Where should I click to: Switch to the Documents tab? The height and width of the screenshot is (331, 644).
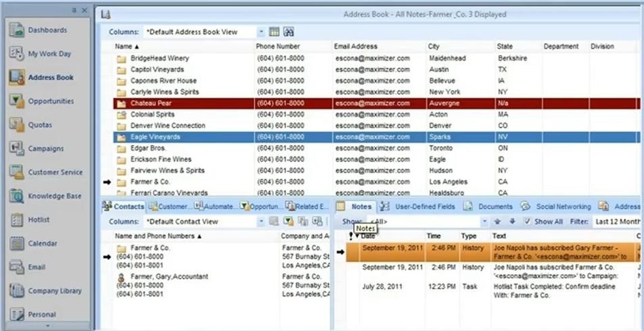point(495,206)
